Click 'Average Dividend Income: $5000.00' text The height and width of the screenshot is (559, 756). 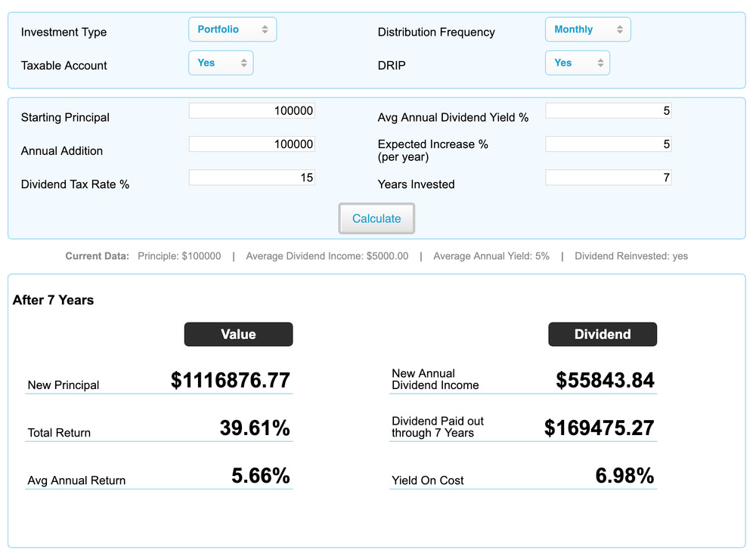(327, 256)
